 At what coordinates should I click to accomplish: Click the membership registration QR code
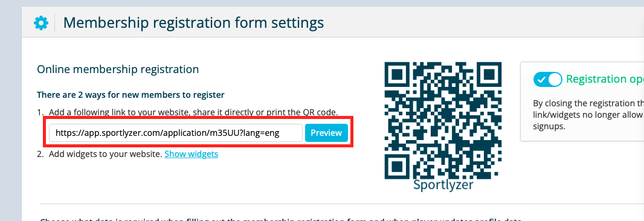pos(443,120)
